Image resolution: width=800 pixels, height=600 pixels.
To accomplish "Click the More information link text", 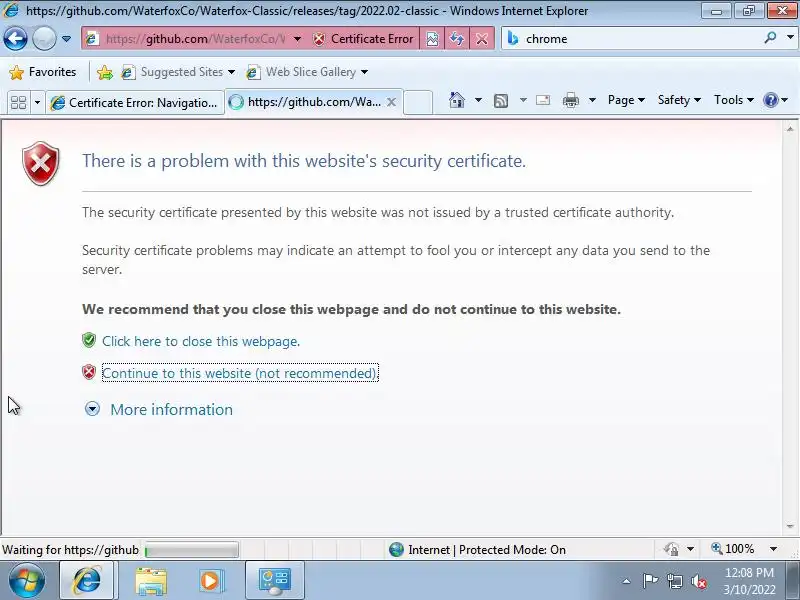I will point(171,409).
